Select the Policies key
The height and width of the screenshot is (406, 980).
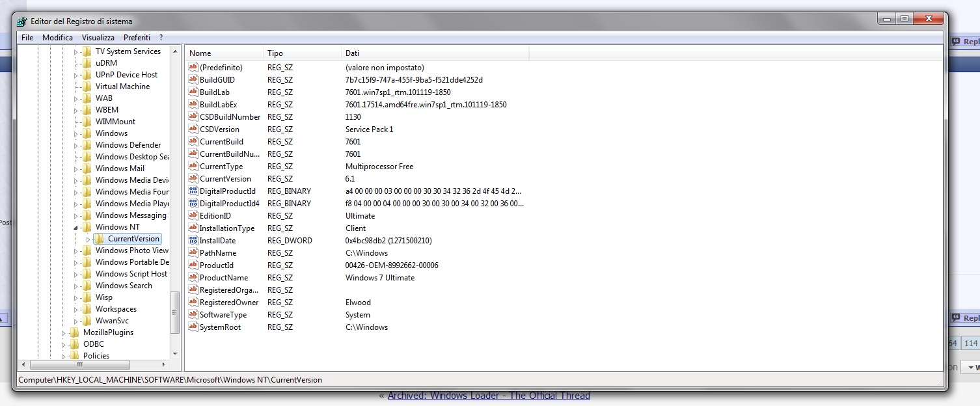(x=96, y=356)
